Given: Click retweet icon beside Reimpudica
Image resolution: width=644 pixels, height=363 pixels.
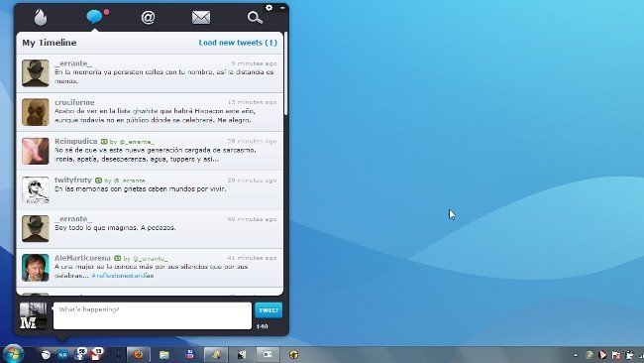Looking at the screenshot, I should coord(104,142).
